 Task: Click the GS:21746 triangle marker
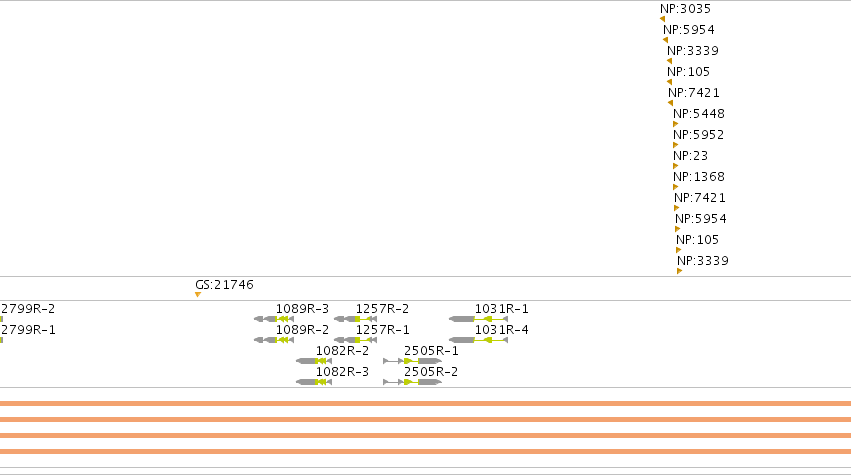point(198,295)
